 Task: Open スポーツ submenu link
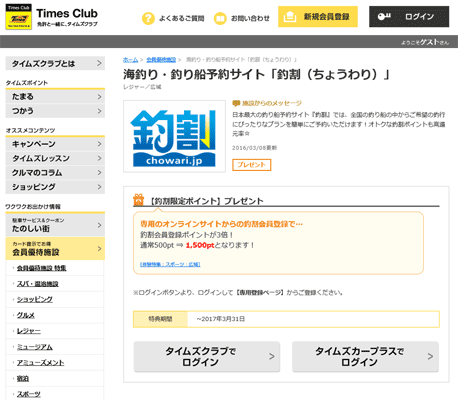coord(29,394)
